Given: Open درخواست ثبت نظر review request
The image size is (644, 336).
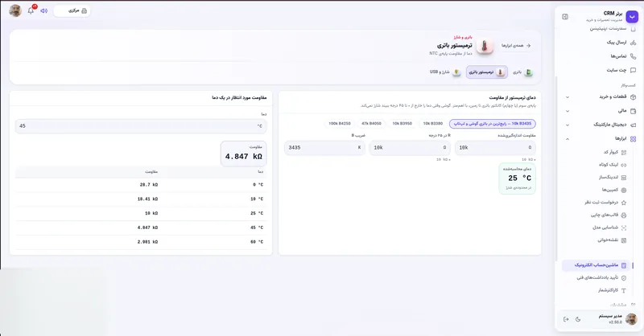Looking at the screenshot, I should [605, 203].
